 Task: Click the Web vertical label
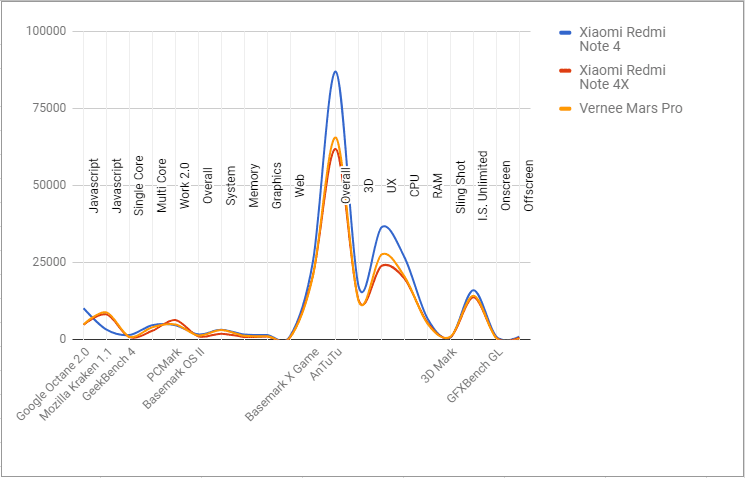[299, 186]
